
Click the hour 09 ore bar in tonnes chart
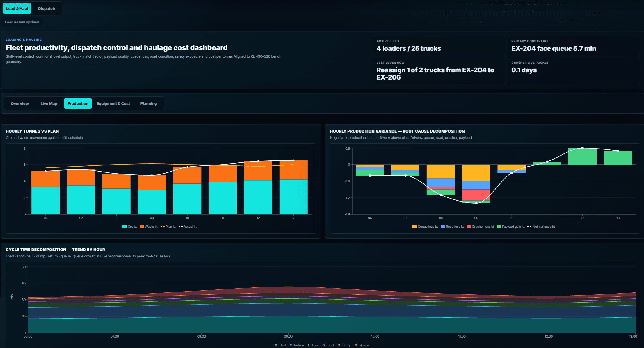point(152,202)
